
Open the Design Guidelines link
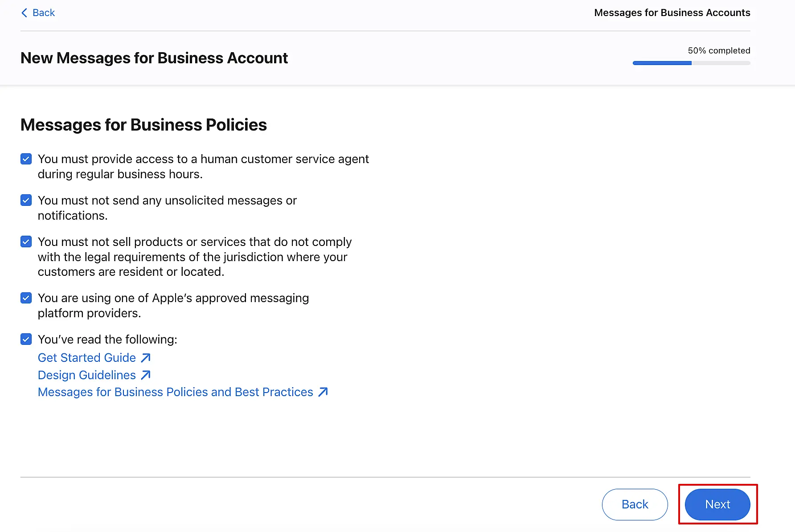pyautogui.click(x=87, y=375)
